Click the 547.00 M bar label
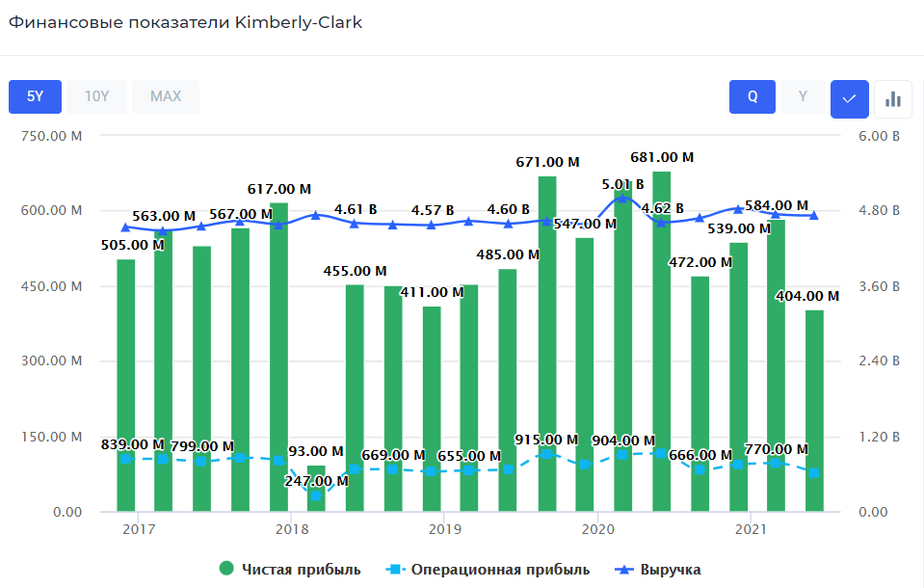The image size is (924, 588). 585,224
